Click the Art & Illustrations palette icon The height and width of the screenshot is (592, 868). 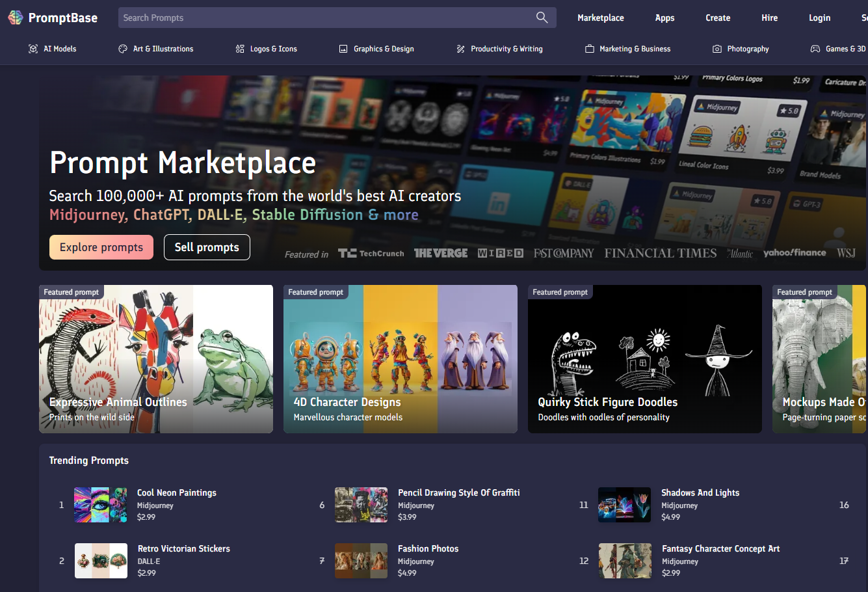point(123,49)
